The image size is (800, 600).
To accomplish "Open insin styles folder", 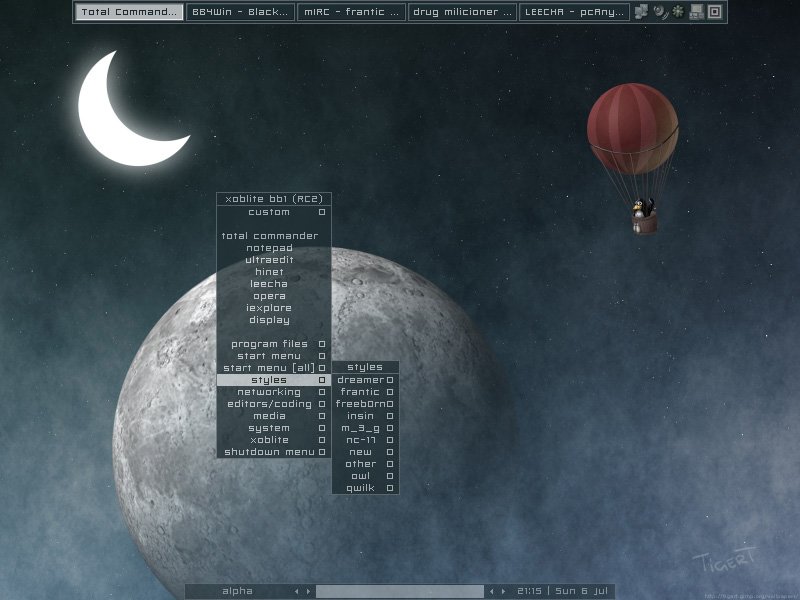I will coord(365,416).
